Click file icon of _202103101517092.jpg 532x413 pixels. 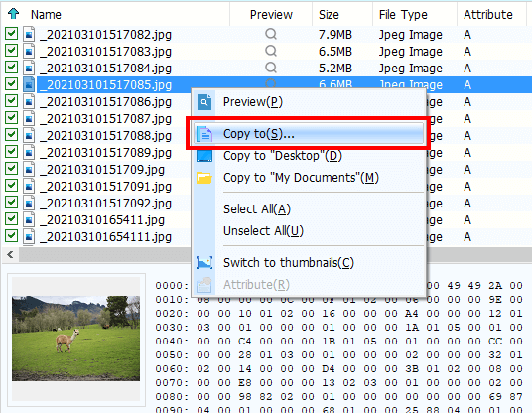[x=29, y=203]
